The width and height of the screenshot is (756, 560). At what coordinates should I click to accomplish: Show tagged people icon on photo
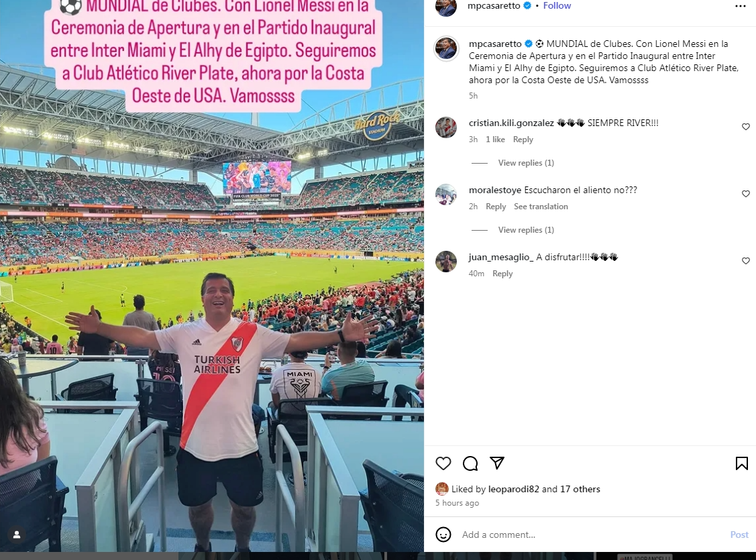[x=16, y=535]
